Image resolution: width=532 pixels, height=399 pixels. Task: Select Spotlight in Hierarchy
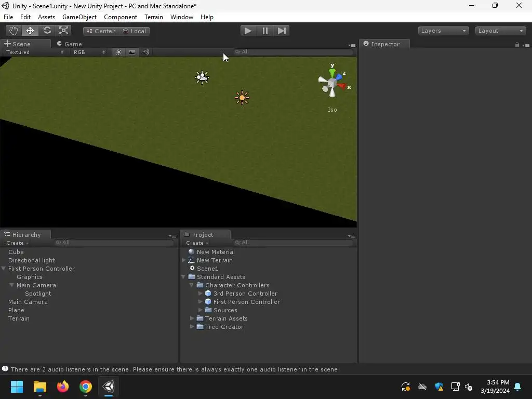[38, 294]
